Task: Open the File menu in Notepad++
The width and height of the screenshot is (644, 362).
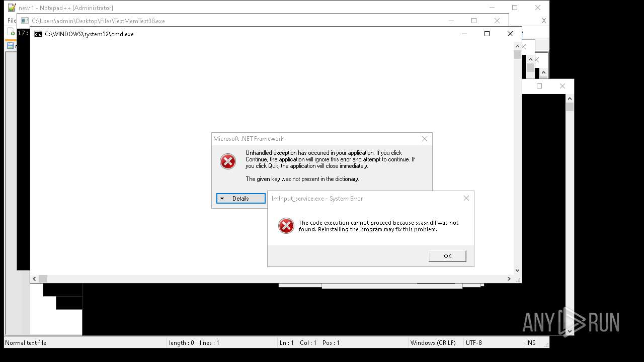Action: 12,21
